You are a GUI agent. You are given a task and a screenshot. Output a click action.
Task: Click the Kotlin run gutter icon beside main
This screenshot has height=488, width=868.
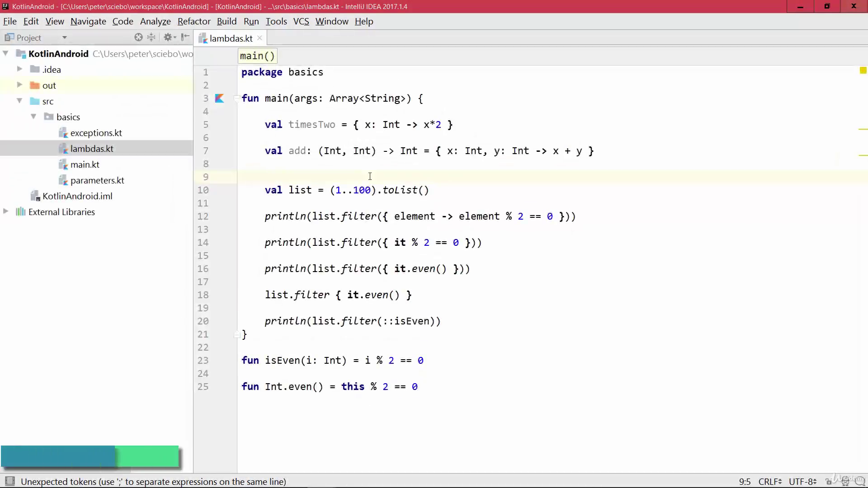[219, 99]
